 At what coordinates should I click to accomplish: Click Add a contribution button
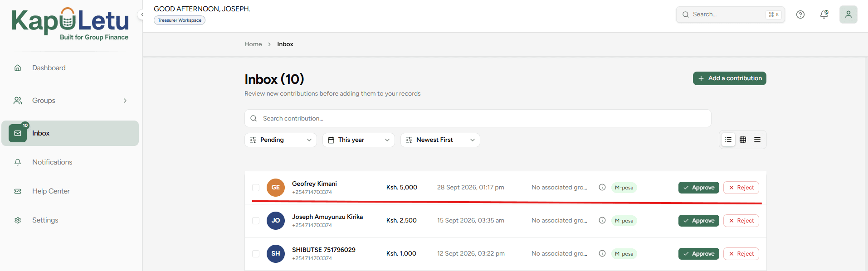point(730,78)
